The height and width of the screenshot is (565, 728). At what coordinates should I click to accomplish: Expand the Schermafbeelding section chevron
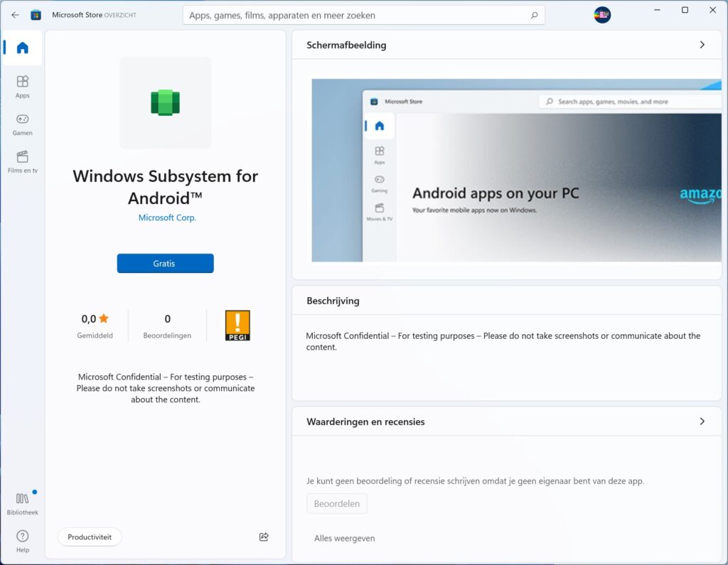coord(702,45)
